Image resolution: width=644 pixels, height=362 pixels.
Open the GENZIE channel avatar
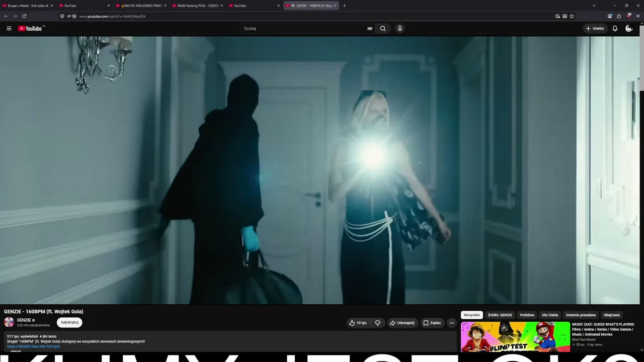(9, 322)
